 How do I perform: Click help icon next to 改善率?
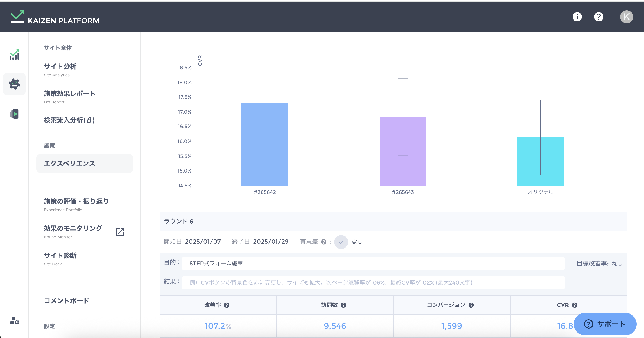227,305
